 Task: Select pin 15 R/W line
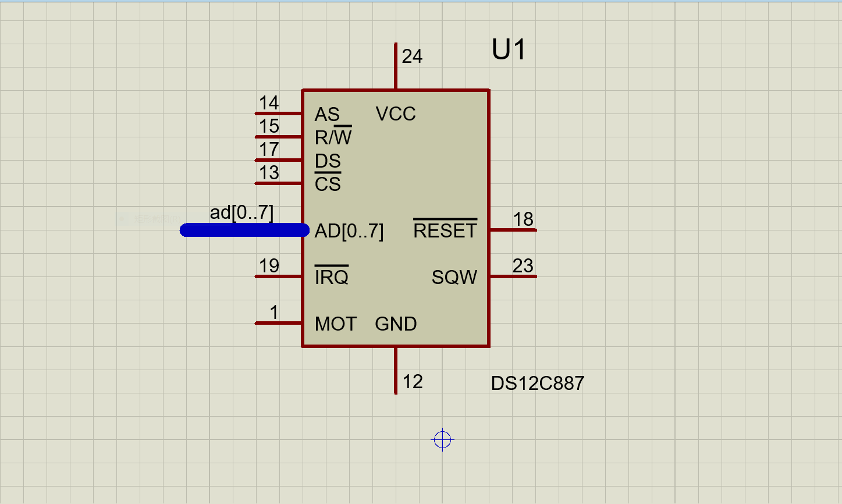coord(279,137)
